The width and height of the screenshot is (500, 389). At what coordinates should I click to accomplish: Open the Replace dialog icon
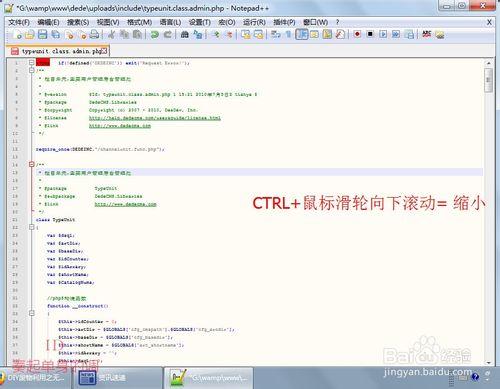tap(198, 34)
